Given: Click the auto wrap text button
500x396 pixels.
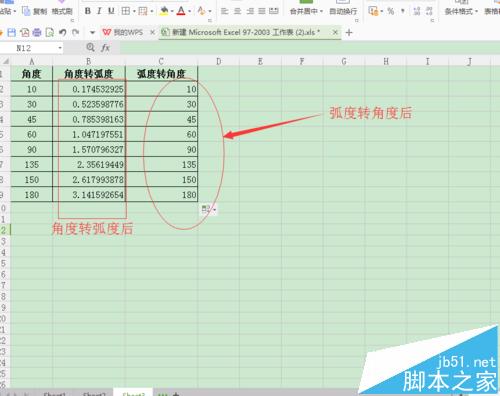Looking at the screenshot, I should pos(343,11).
